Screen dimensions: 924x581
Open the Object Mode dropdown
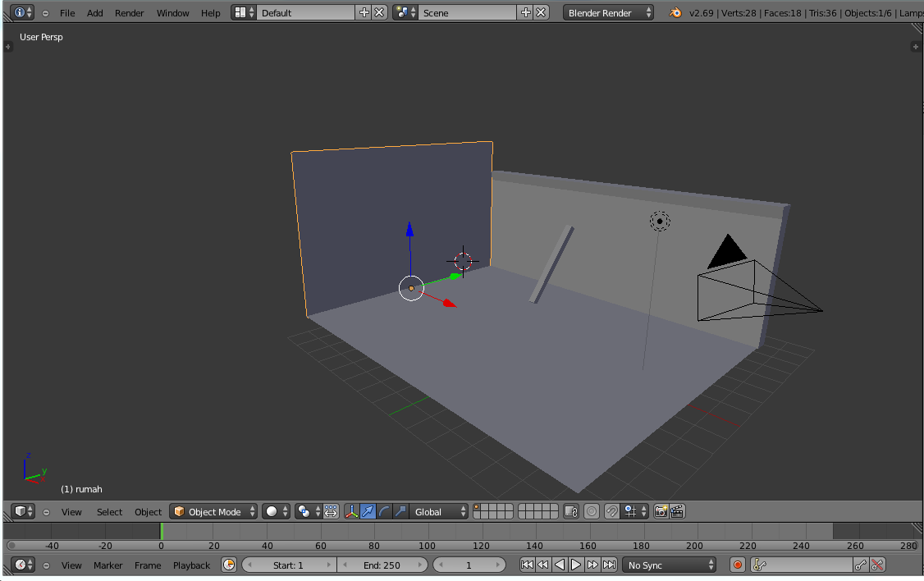click(x=214, y=511)
